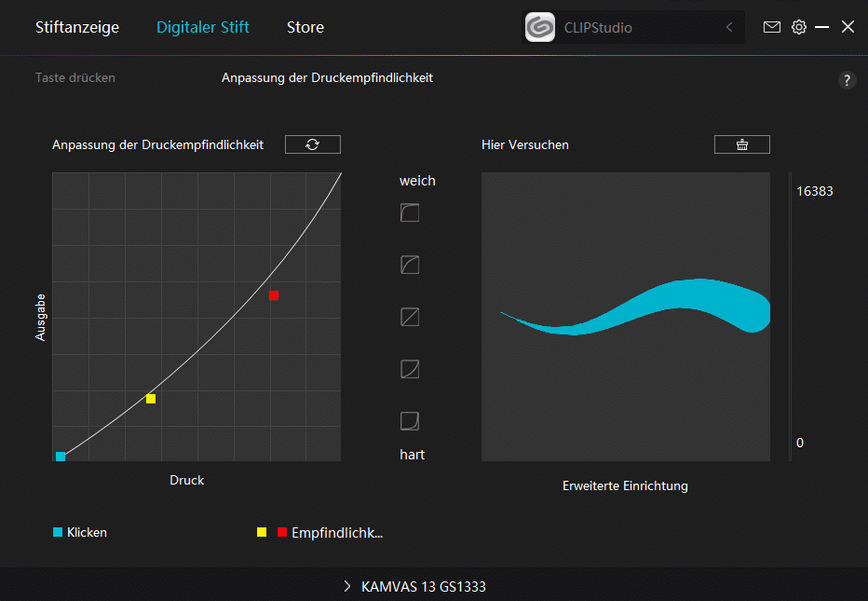Open the help question mark
The width and height of the screenshot is (868, 601).
coord(847,80)
